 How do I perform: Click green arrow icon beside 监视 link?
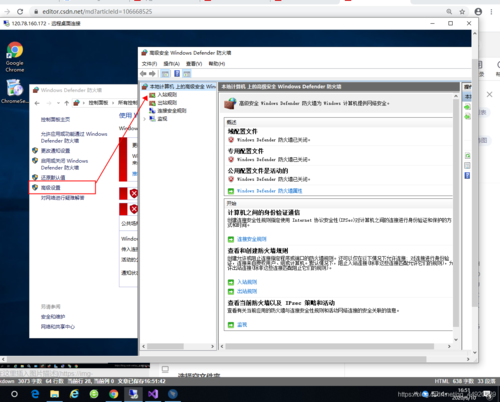231,325
